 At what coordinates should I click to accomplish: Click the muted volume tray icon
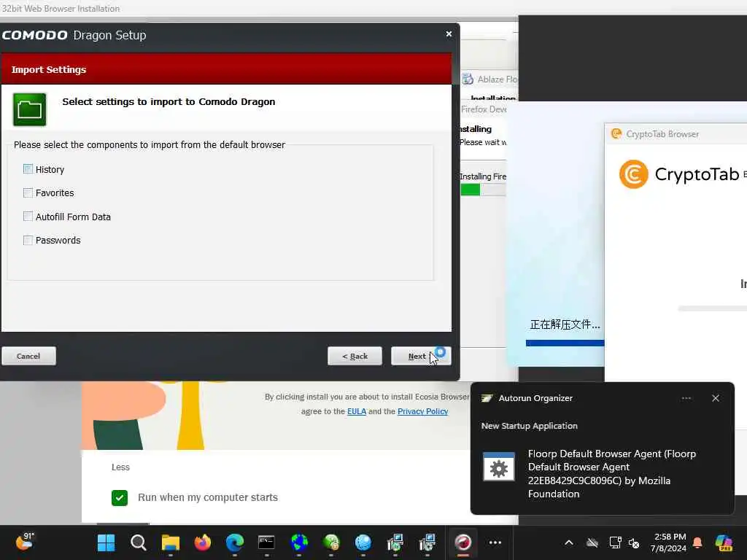[x=634, y=542]
